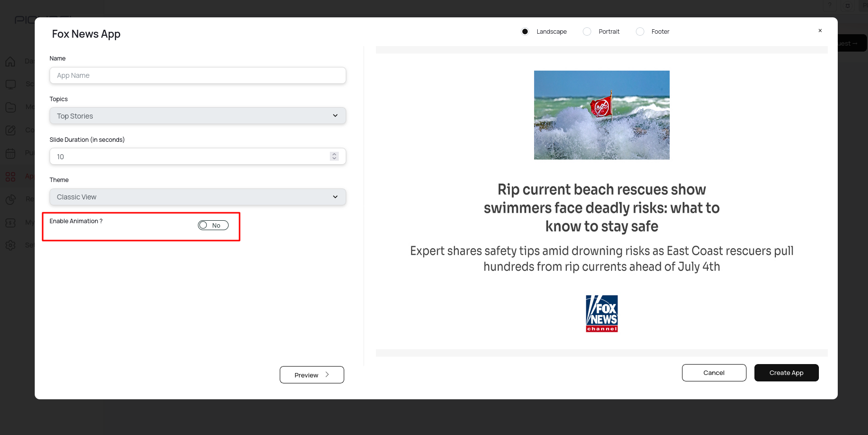
Task: Open the Topics dropdown showing Top Stories
Action: pos(197,116)
